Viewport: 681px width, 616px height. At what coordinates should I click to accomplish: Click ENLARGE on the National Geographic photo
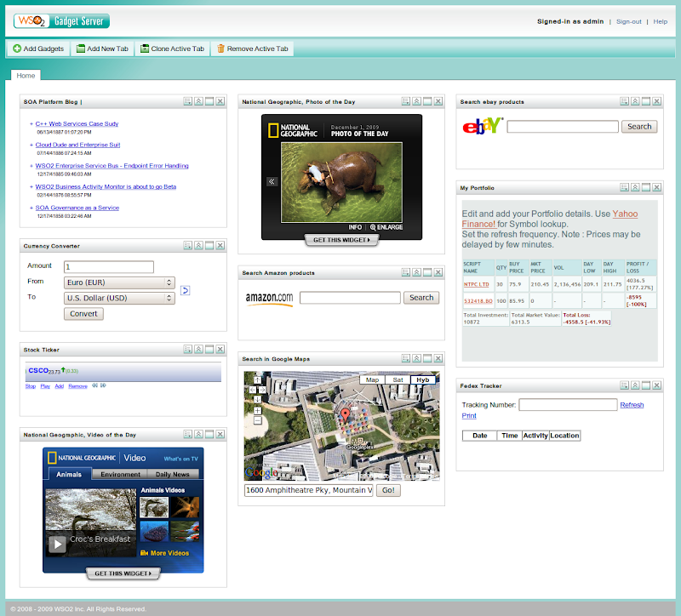tap(386, 227)
